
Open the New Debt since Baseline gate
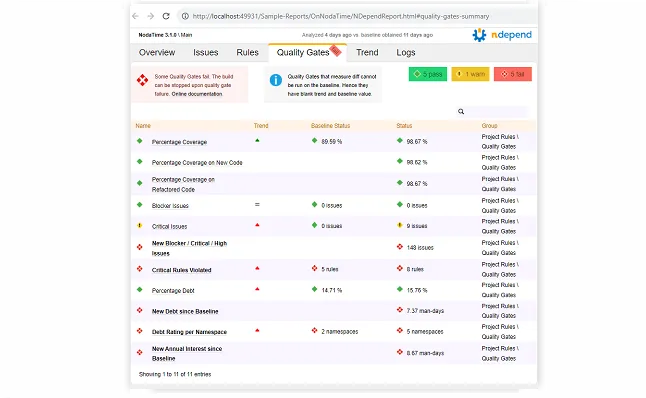185,311
